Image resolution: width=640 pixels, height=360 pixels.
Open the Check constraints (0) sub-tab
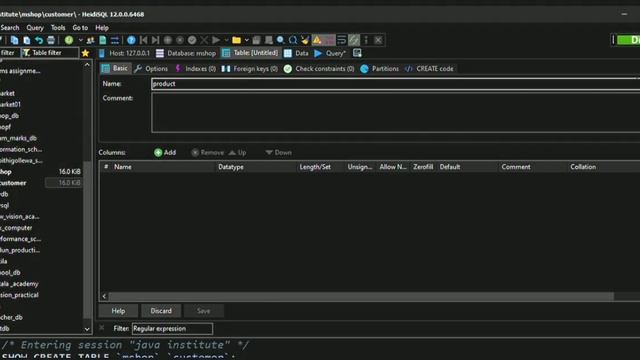319,69
